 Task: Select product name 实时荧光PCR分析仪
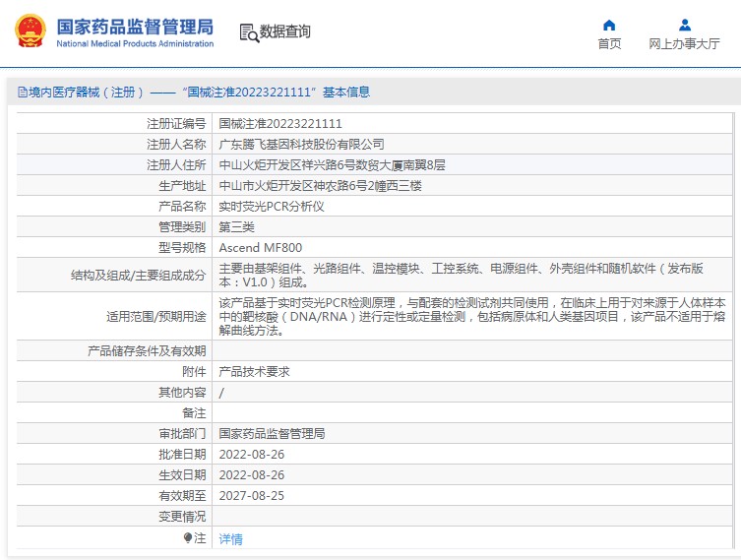(272, 207)
